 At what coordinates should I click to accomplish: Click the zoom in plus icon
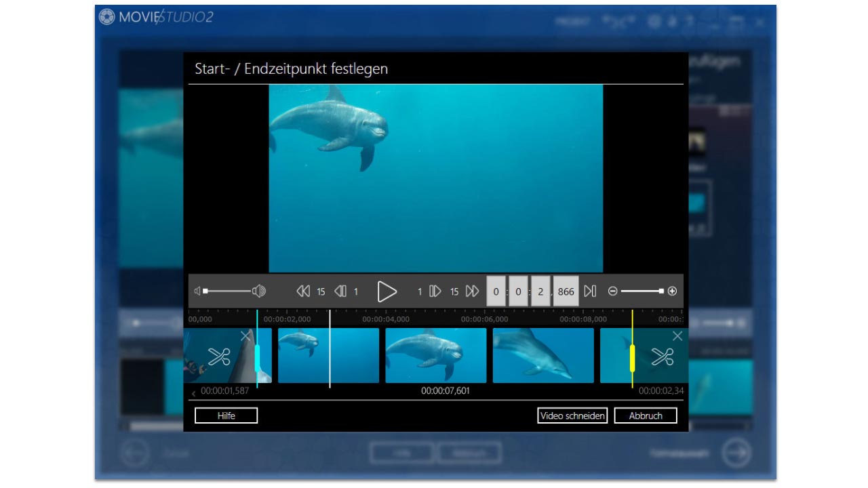(x=672, y=291)
